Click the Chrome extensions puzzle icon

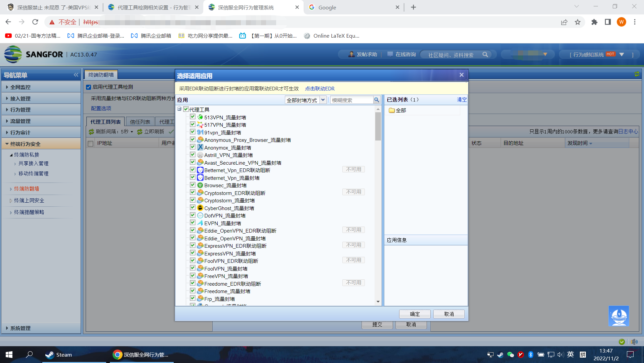(x=594, y=22)
